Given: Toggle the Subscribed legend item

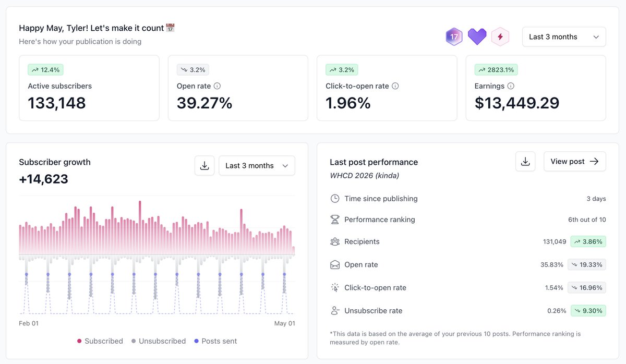Looking at the screenshot, I should (x=100, y=341).
